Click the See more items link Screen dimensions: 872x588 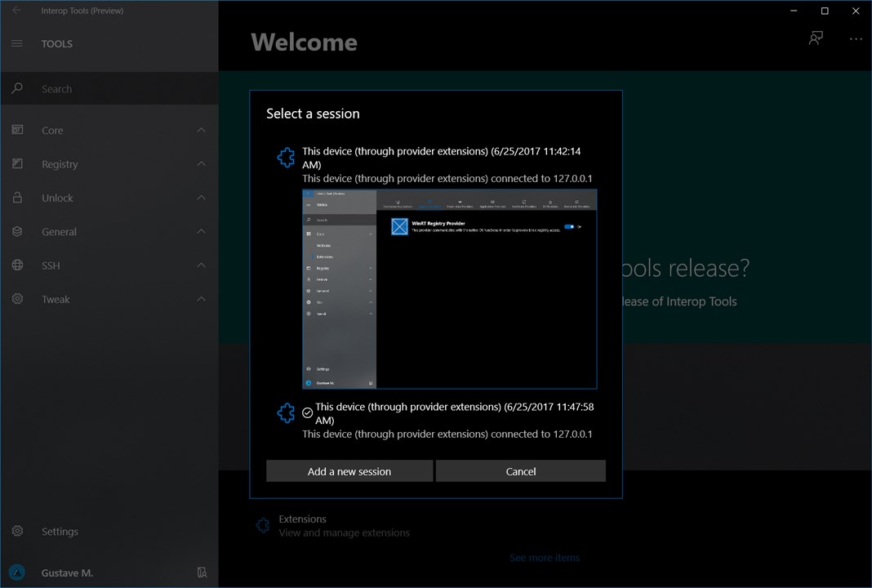click(x=545, y=558)
